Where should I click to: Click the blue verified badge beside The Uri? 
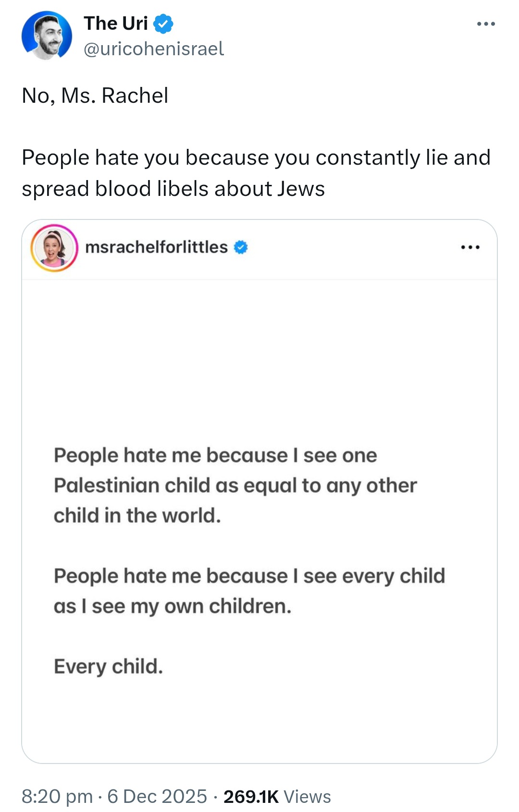(163, 24)
